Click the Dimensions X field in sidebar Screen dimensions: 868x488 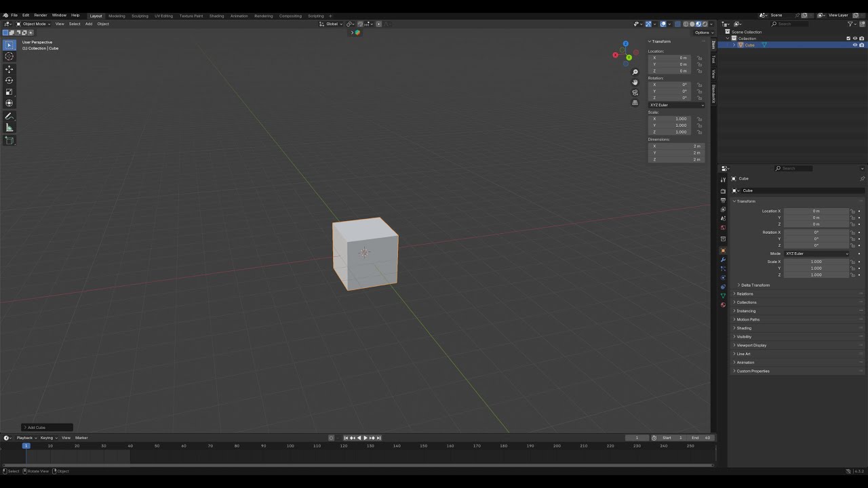pos(676,146)
